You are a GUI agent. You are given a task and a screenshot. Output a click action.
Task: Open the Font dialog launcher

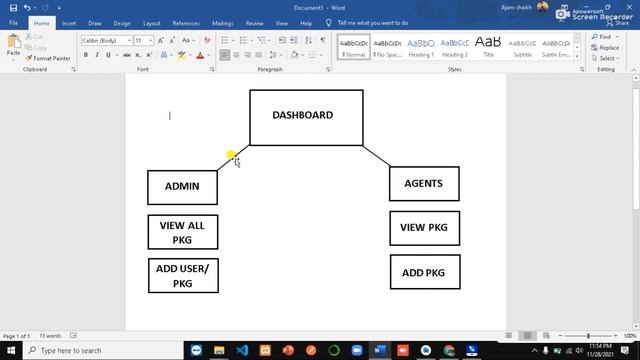click(x=212, y=70)
